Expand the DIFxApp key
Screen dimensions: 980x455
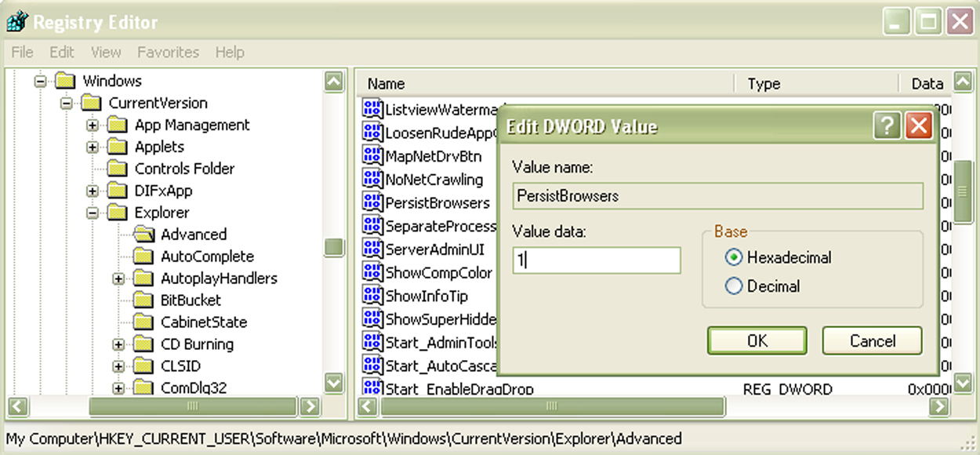(93, 191)
